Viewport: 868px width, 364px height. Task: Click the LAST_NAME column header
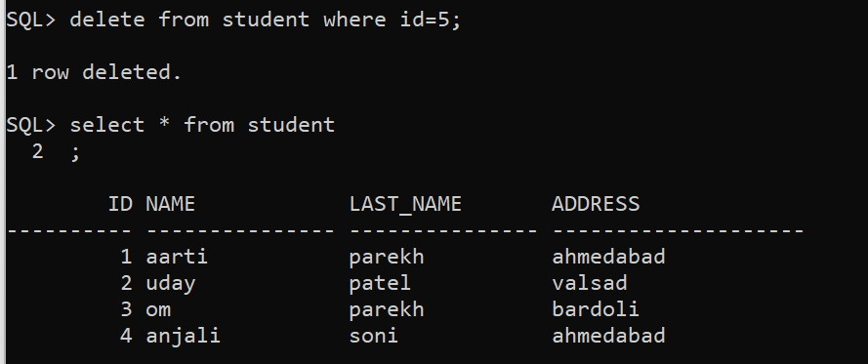click(405, 205)
